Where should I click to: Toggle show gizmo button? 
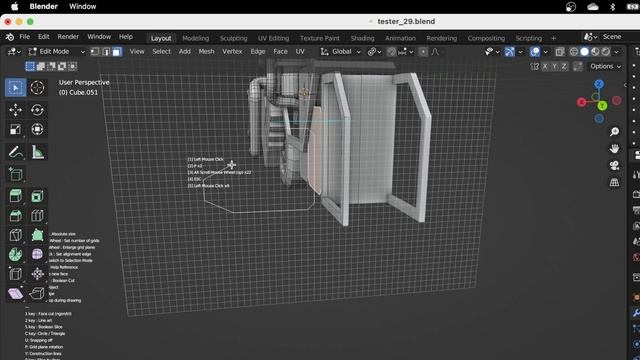tap(510, 52)
